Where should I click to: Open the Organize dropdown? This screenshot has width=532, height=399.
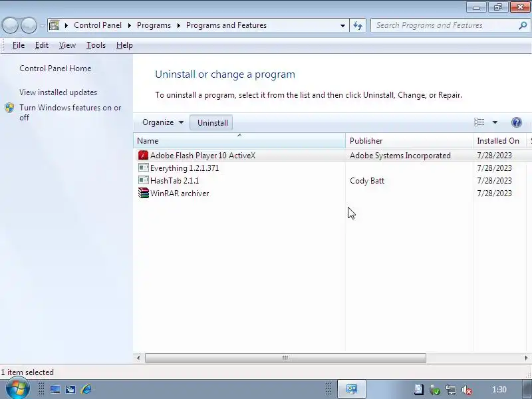pyautogui.click(x=163, y=122)
